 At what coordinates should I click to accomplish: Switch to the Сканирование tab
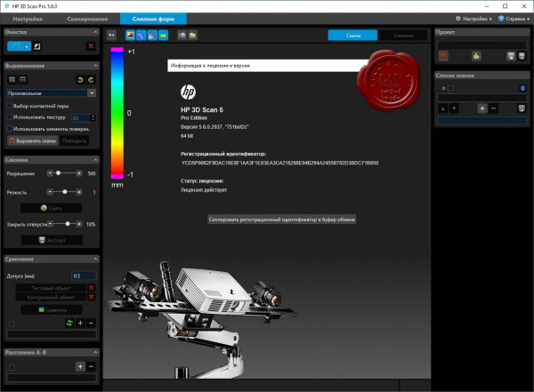click(x=87, y=19)
